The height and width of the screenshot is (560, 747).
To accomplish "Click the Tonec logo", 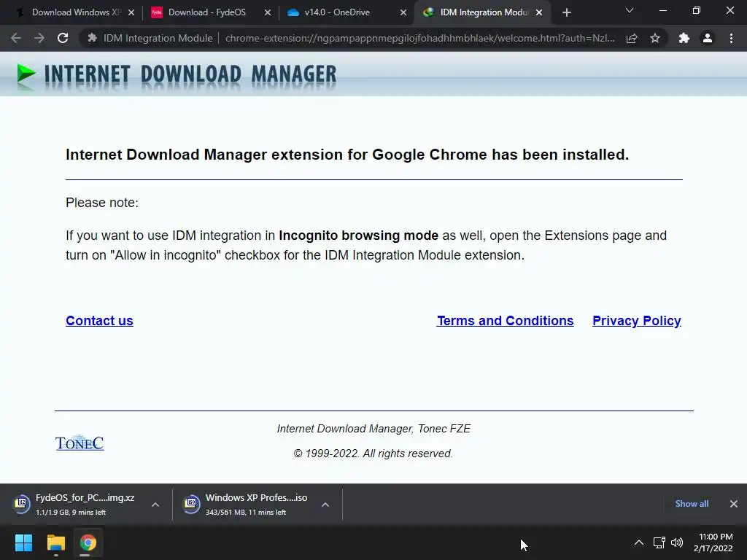I will 80,443.
